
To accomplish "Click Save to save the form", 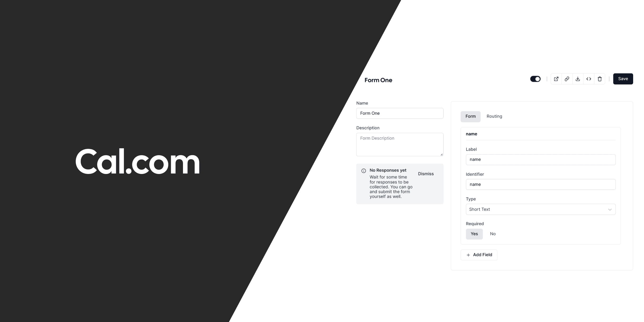I will pyautogui.click(x=623, y=78).
